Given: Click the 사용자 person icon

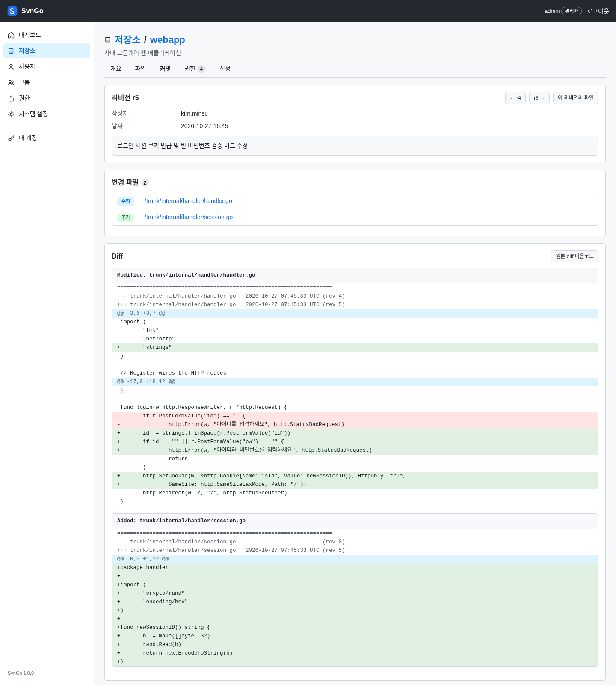Looking at the screenshot, I should (11, 67).
